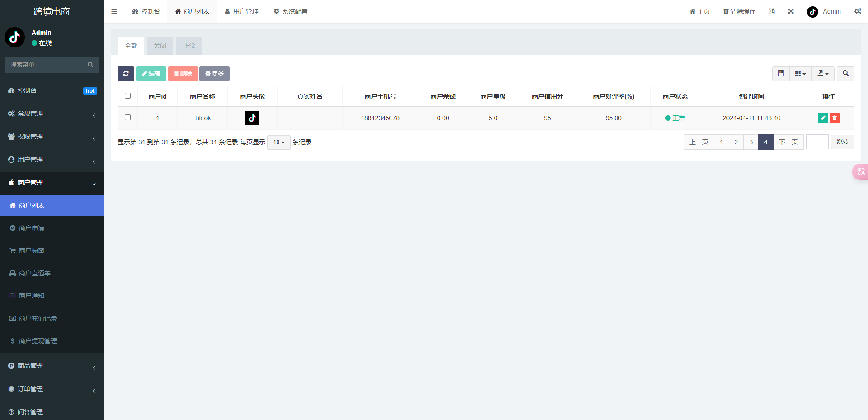
Task: Switch to the 关闭 filter tab
Action: click(x=160, y=46)
